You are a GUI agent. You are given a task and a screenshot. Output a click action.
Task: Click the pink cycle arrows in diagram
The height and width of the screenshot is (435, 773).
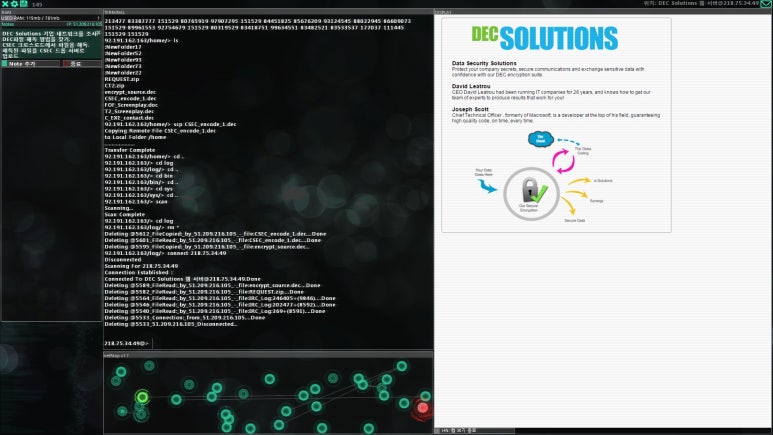click(563, 161)
